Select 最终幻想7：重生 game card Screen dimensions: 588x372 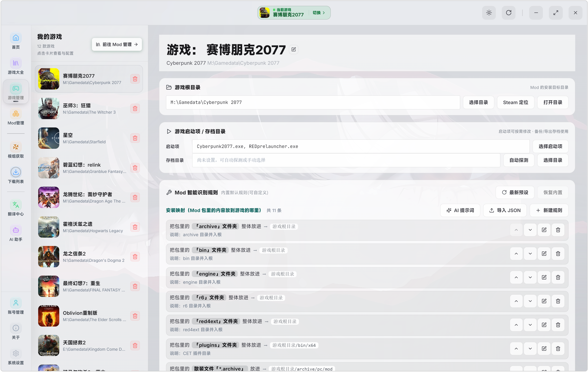pyautogui.click(x=89, y=286)
